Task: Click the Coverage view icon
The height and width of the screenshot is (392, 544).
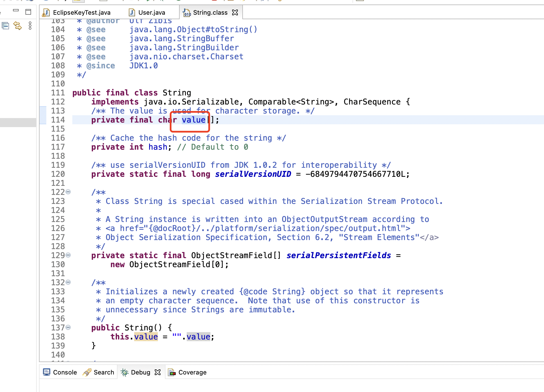Action: (x=172, y=372)
